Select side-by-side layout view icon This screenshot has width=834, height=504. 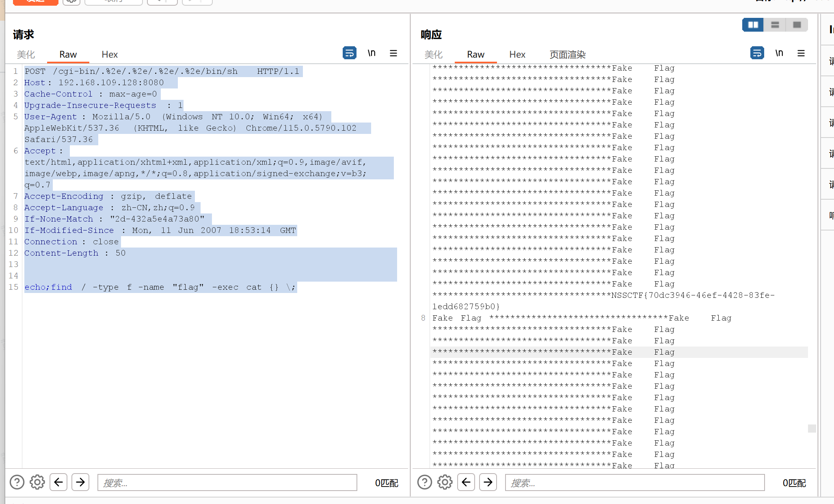(x=753, y=25)
